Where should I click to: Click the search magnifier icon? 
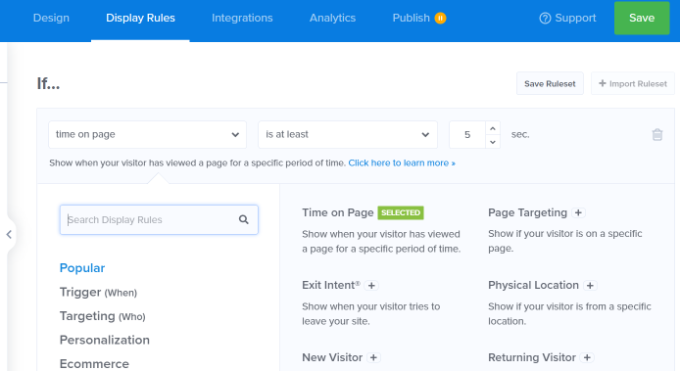[x=244, y=220]
